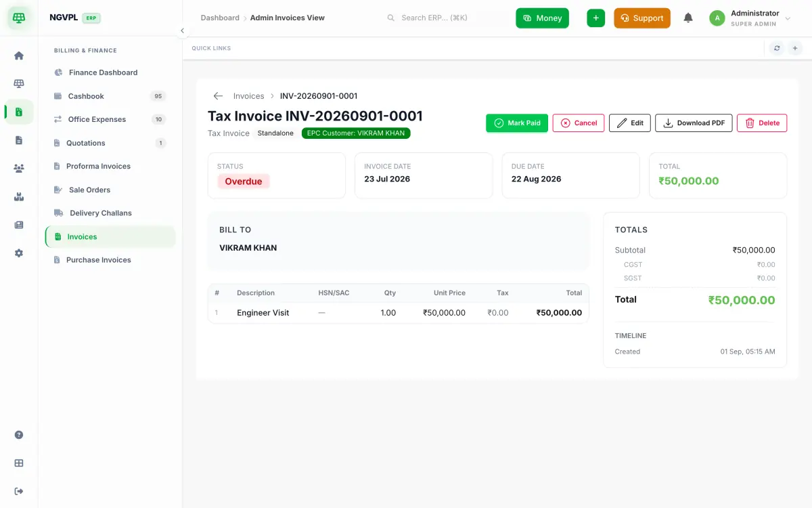Select the newspaper icon in the left rail

[x=19, y=225]
